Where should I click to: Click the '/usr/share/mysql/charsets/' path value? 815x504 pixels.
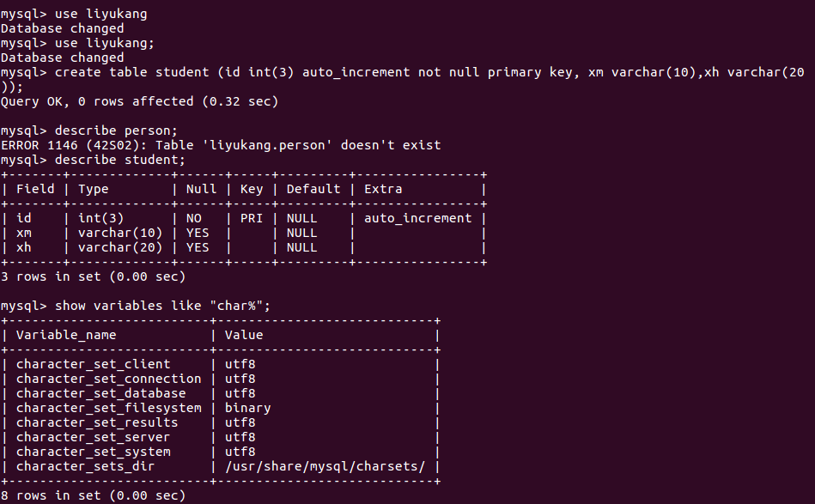pyautogui.click(x=325, y=466)
